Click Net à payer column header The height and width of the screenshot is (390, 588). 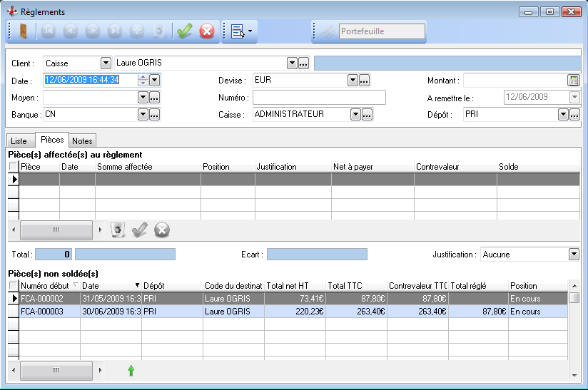372,167
